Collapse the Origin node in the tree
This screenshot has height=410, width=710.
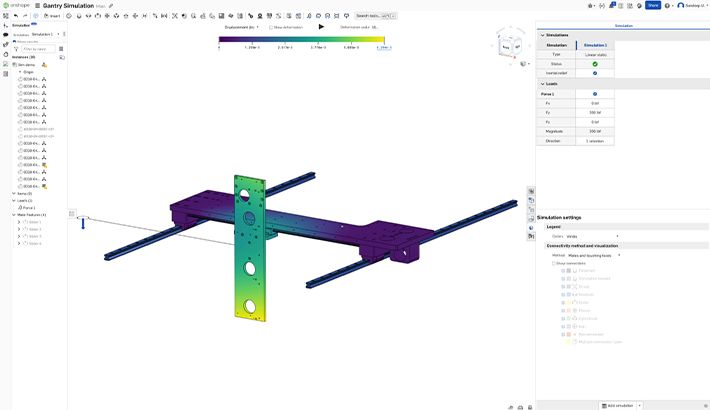click(20, 72)
